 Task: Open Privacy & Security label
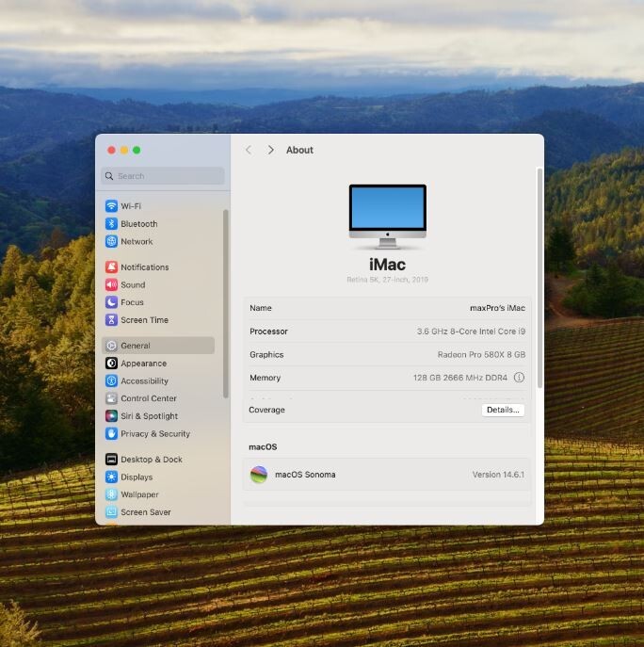click(155, 433)
